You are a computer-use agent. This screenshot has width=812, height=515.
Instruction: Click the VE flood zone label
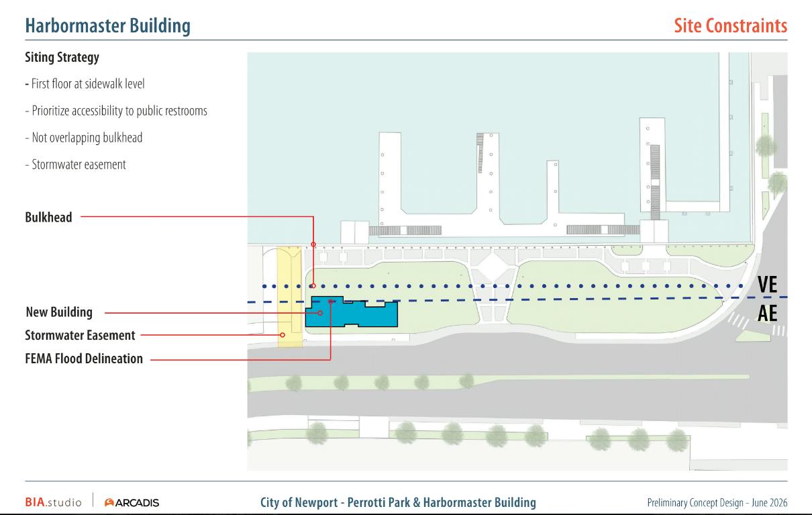point(768,285)
